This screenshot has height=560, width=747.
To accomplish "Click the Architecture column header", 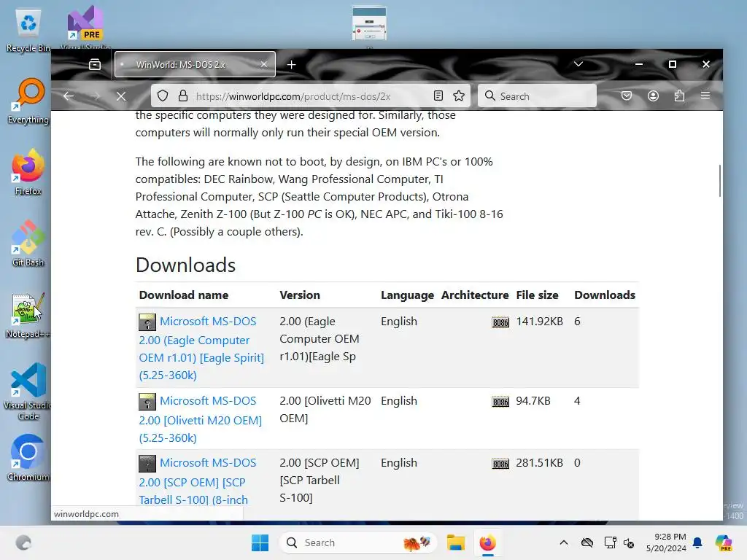I will (475, 295).
